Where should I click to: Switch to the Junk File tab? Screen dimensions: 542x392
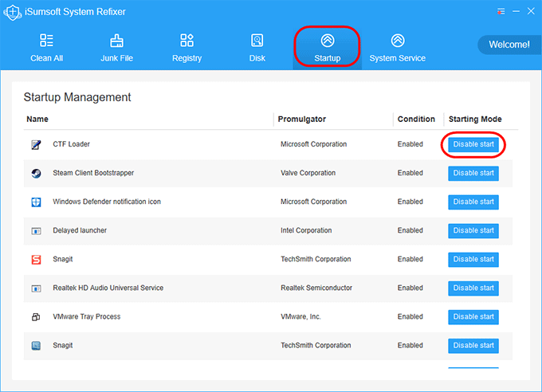tap(117, 48)
